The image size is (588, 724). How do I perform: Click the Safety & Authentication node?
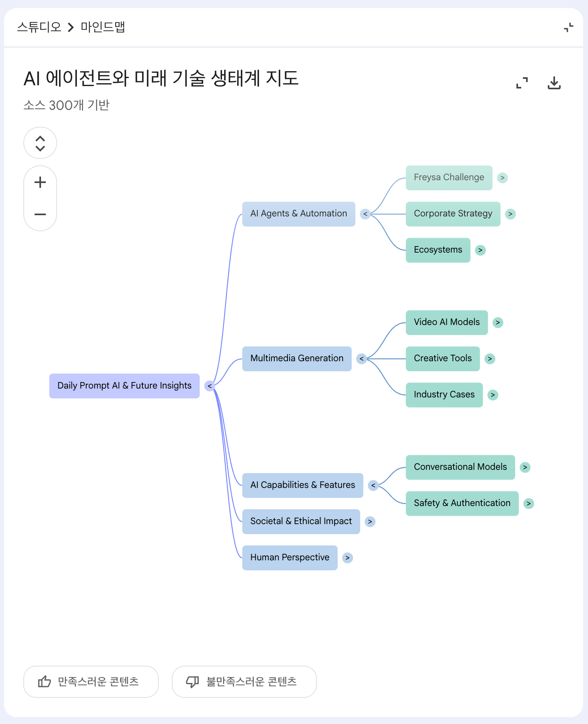point(462,504)
